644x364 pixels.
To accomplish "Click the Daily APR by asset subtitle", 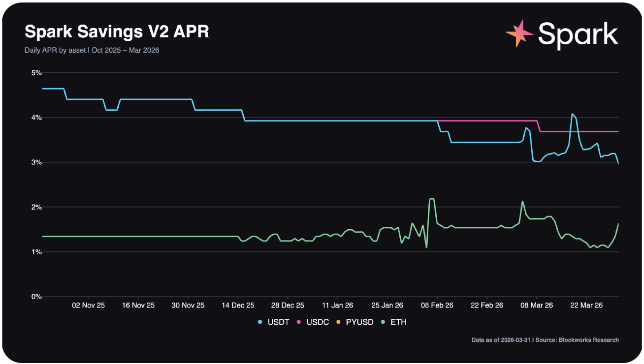I will (x=92, y=50).
